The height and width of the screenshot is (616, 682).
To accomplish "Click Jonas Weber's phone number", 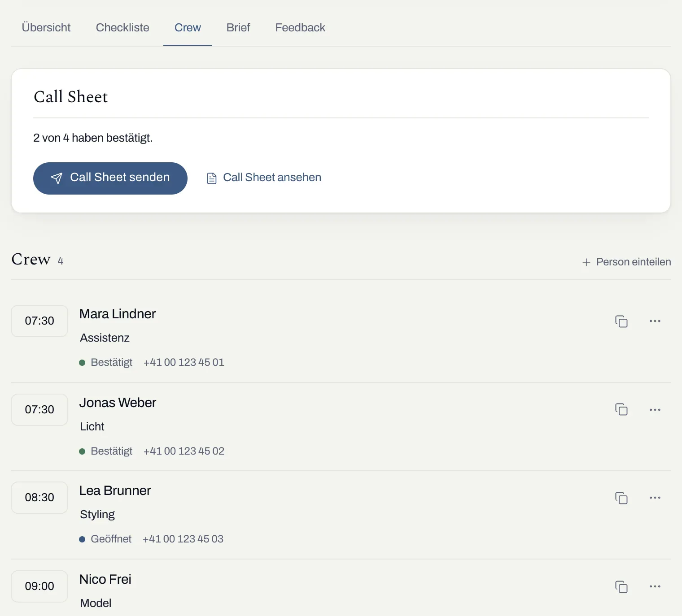I will click(x=184, y=451).
